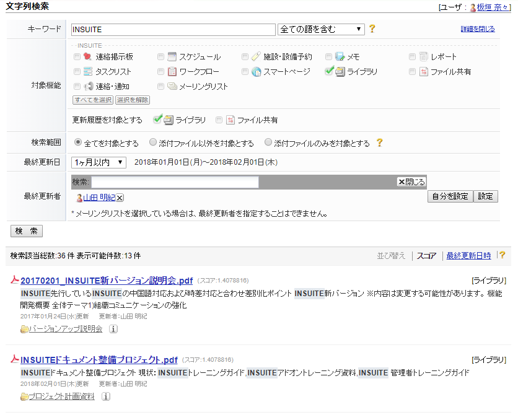The image size is (518, 420).
Task: Click the タスクリスト icon
Action: coord(88,71)
